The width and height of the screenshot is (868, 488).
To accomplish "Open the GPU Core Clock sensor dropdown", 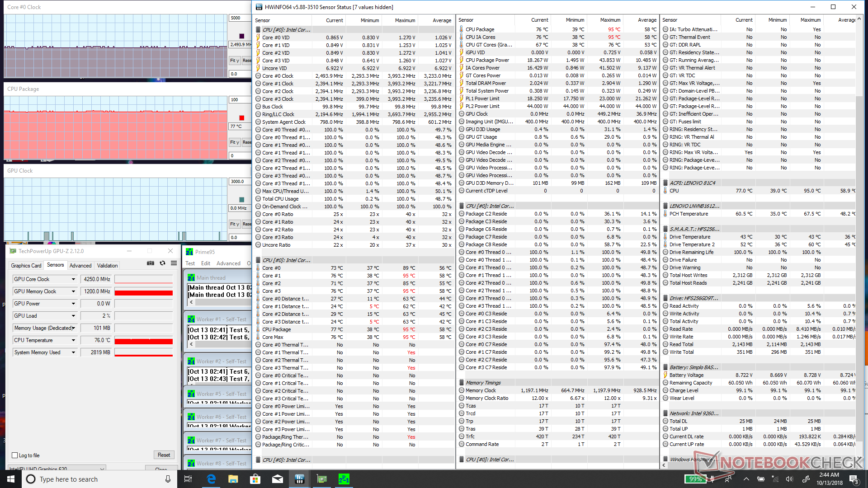I will 73,279.
